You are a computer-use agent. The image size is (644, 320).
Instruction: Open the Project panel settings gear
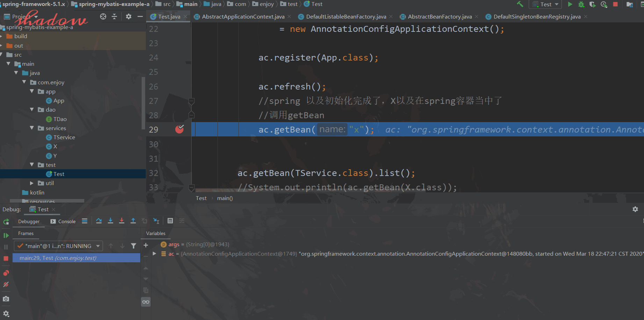pos(129,16)
